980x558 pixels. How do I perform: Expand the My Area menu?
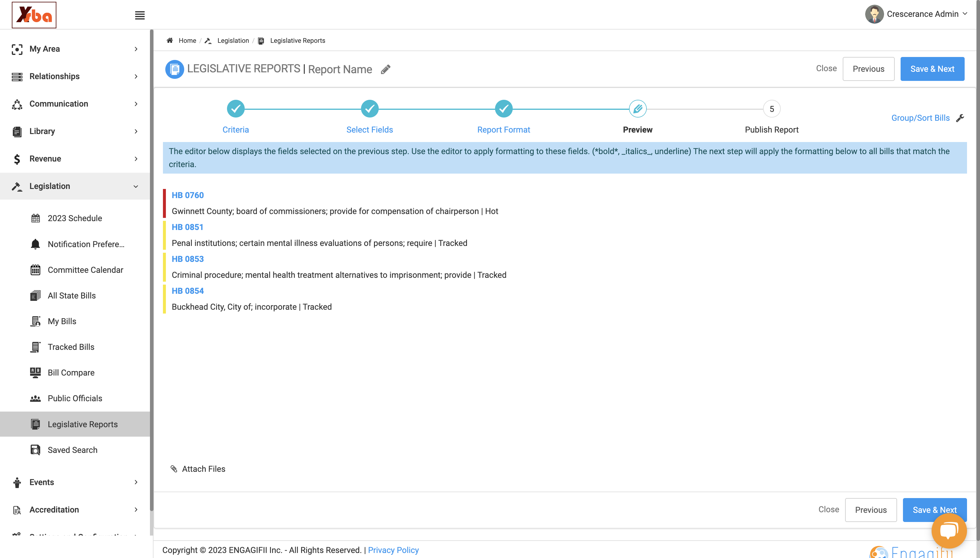tap(75, 49)
